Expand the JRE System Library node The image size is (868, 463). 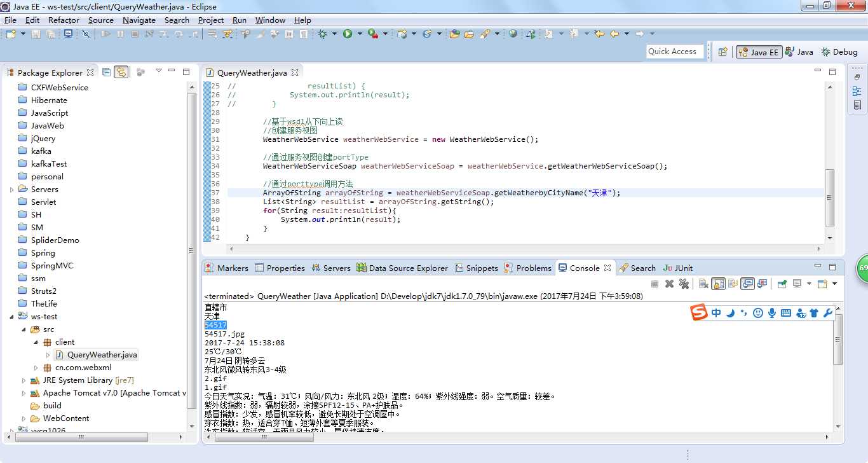tap(24, 380)
